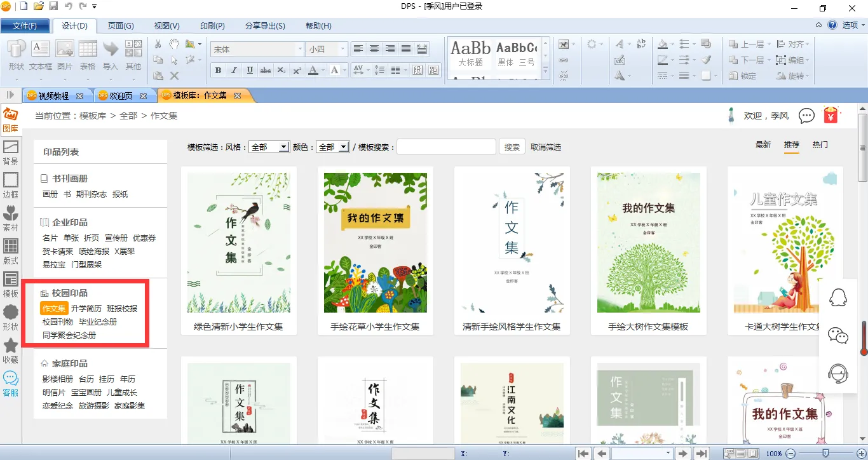
Task: Click the 客服 chat icon in sidebar
Action: pyautogui.click(x=11, y=384)
